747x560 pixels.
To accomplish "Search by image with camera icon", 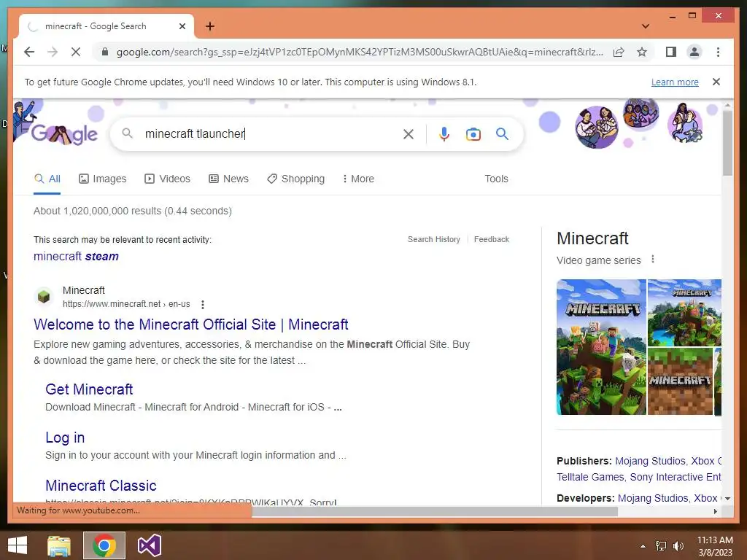I will point(473,134).
